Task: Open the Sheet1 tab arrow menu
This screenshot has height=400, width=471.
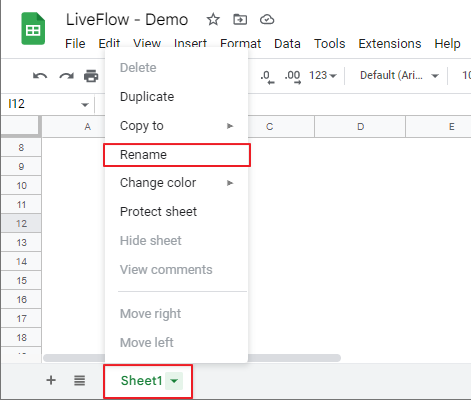Action: click(x=174, y=380)
